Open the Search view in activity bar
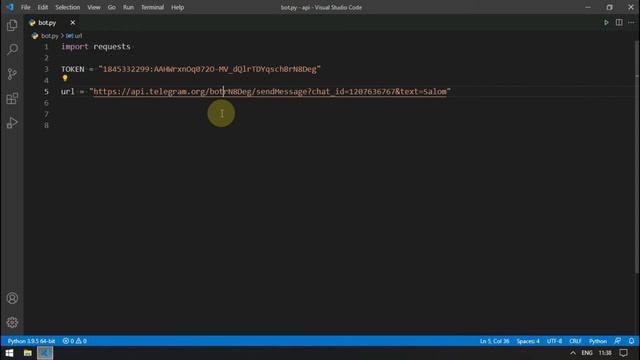The width and height of the screenshot is (640, 360). (x=12, y=49)
